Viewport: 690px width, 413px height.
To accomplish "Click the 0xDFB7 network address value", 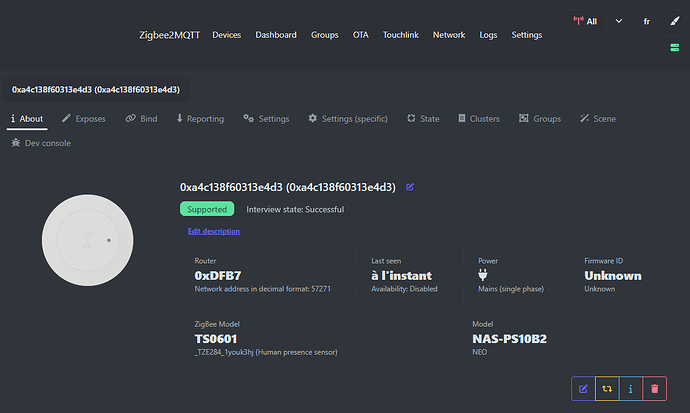I will [218, 275].
